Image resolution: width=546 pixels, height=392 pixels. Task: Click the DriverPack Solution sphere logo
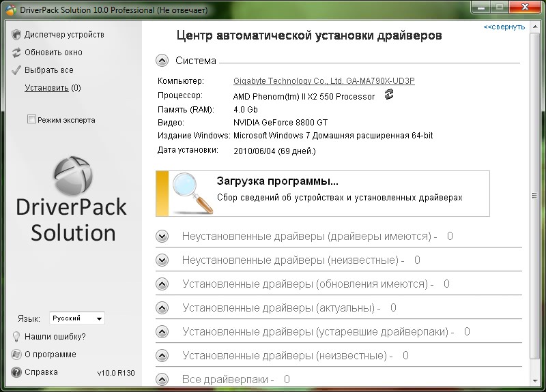click(73, 176)
